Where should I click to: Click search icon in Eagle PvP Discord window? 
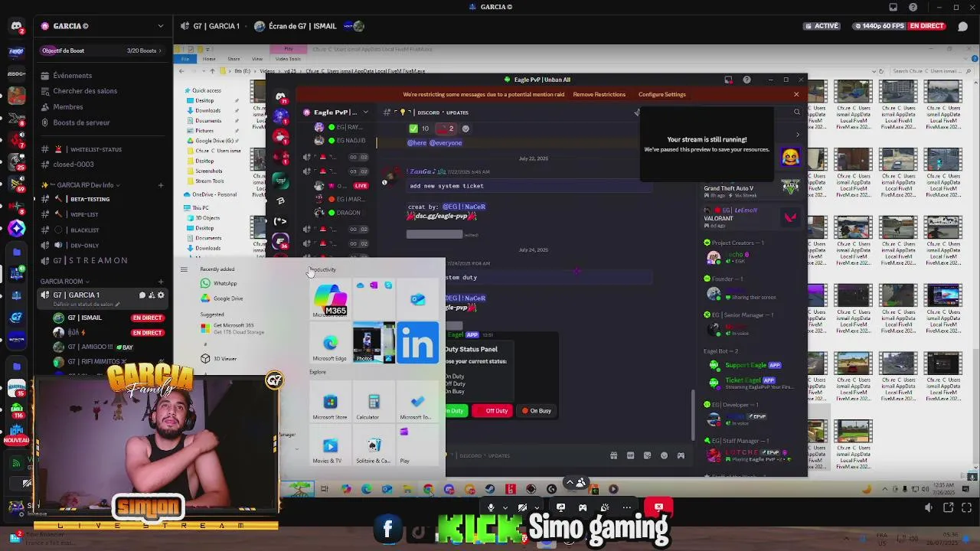point(796,112)
